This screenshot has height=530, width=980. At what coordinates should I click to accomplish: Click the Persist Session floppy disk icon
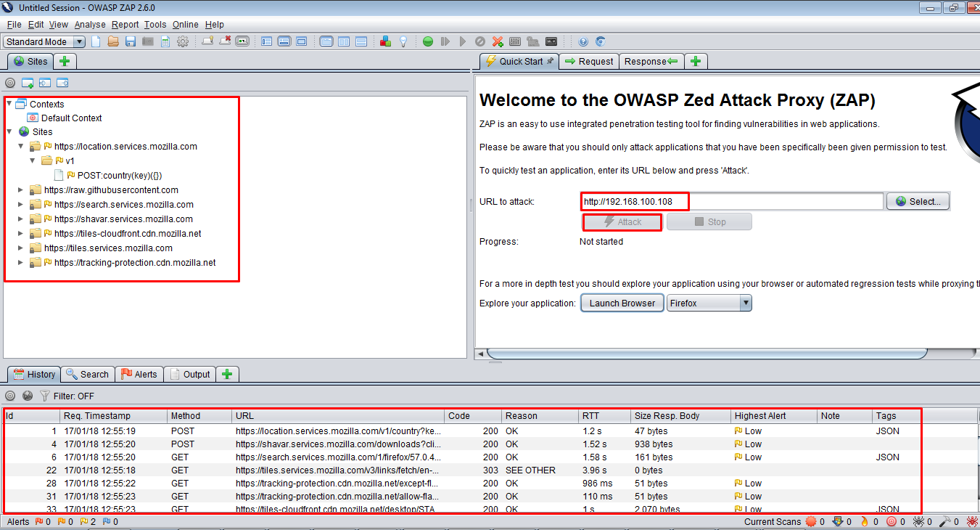[x=131, y=41]
